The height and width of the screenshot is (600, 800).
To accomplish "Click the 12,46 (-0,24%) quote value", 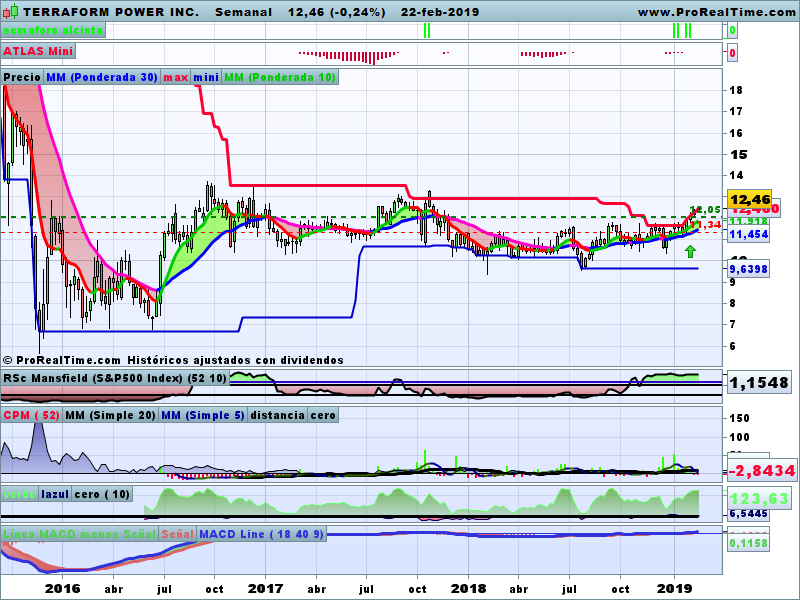I will [336, 12].
